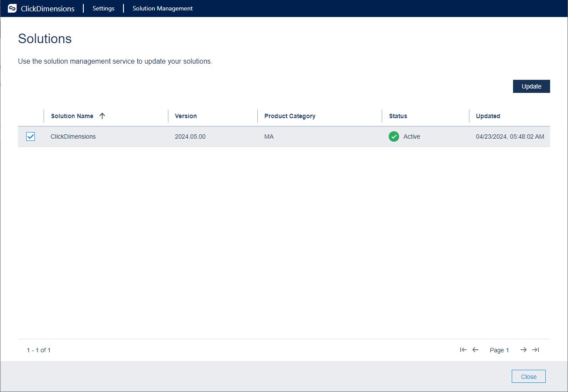Click the Close button
This screenshot has width=568, height=392.
point(528,376)
